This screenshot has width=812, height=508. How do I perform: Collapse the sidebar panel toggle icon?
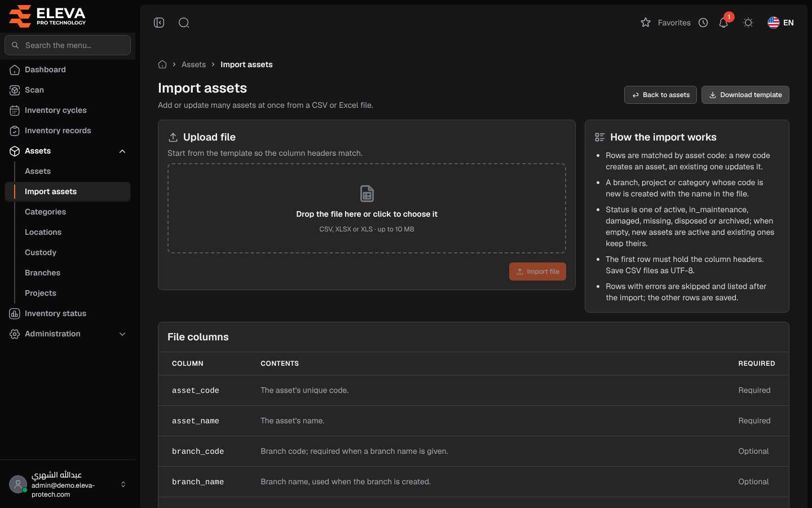[159, 23]
